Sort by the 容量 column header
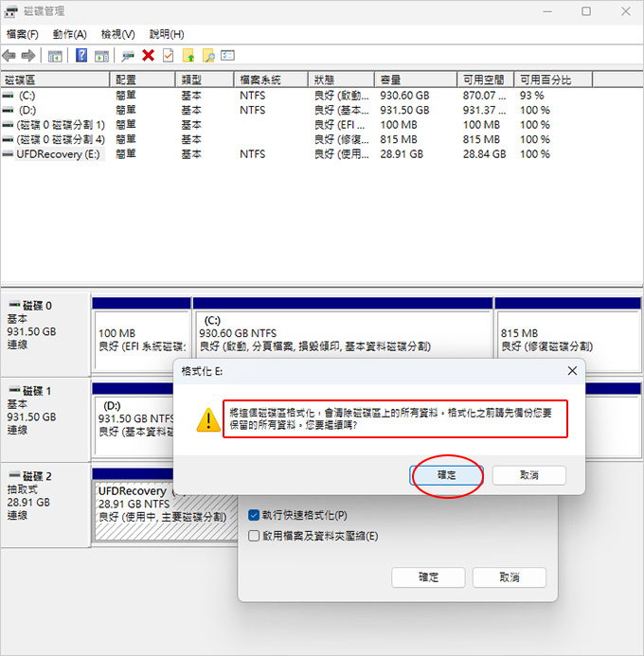The width and height of the screenshot is (644, 656). [x=416, y=80]
